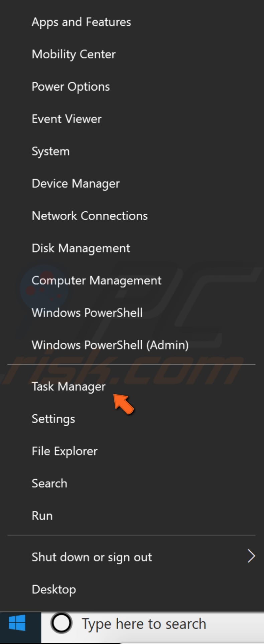
Task: Open Settings from the menu
Action: (53, 419)
